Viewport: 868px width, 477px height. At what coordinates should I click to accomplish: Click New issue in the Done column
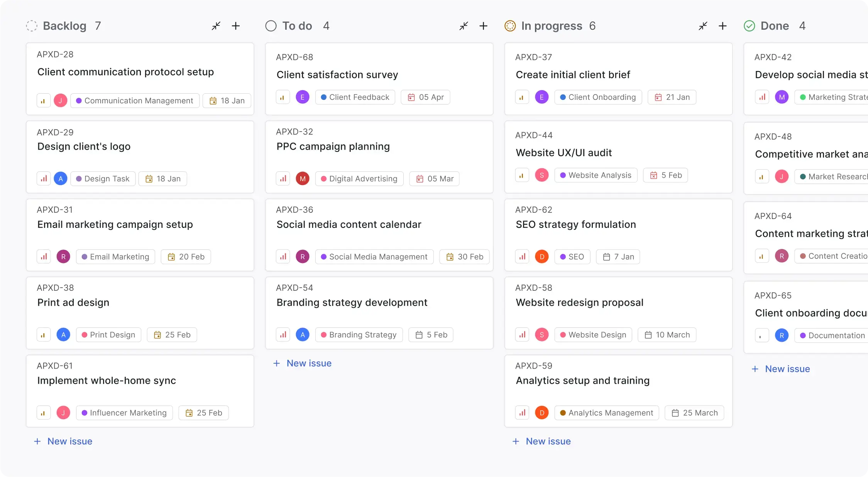[780, 369]
